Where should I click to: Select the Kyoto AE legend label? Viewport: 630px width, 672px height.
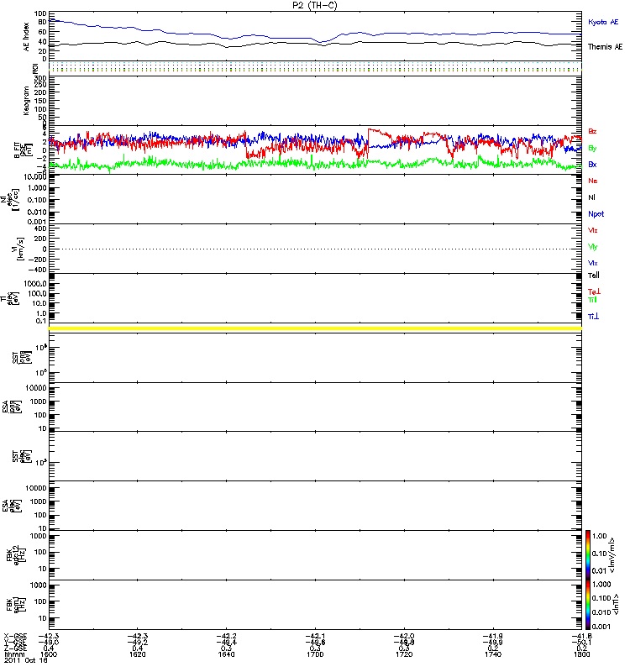click(603, 22)
